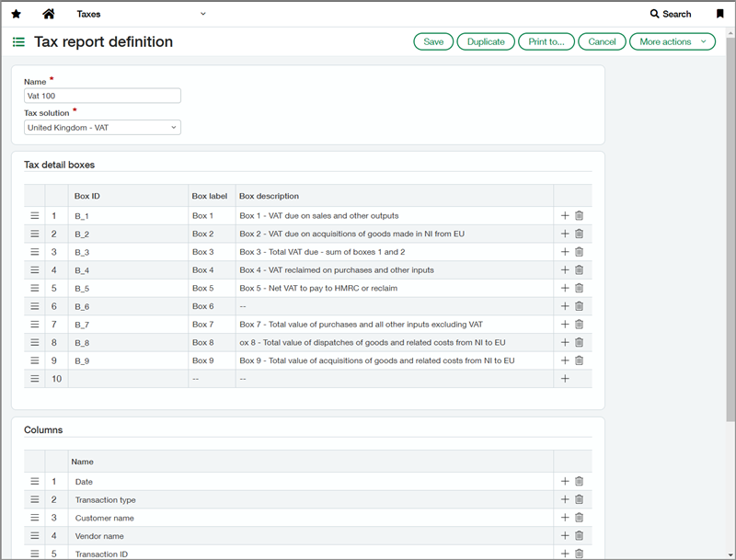
Task: Click the Name field containing Vat 100
Action: click(101, 96)
